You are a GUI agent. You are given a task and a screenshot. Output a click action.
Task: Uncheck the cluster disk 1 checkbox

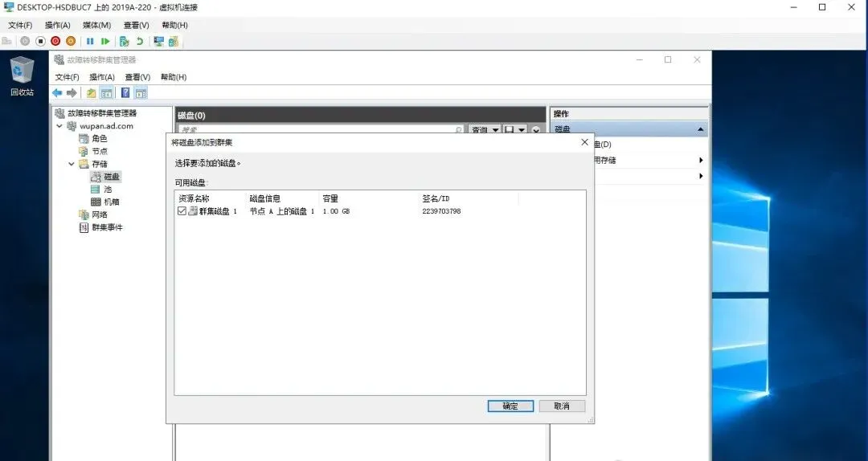tap(182, 211)
